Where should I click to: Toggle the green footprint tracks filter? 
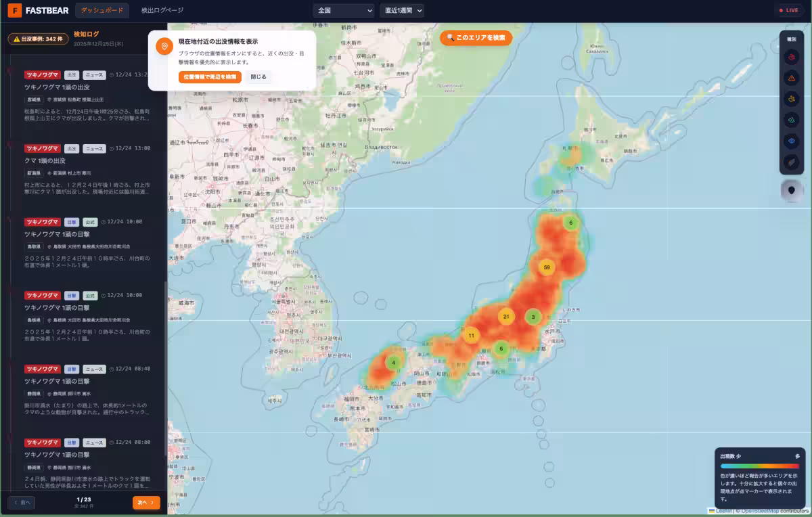[x=791, y=120]
